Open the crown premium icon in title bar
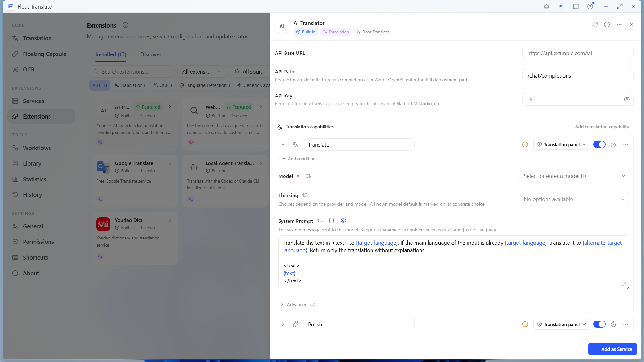This screenshot has width=644, height=362. point(546,6)
